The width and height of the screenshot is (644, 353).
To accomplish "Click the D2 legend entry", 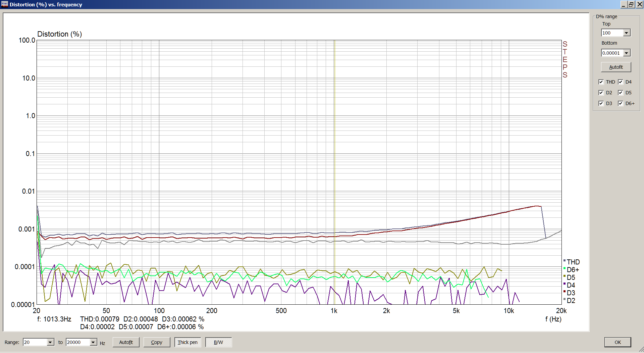I will coord(569,301).
